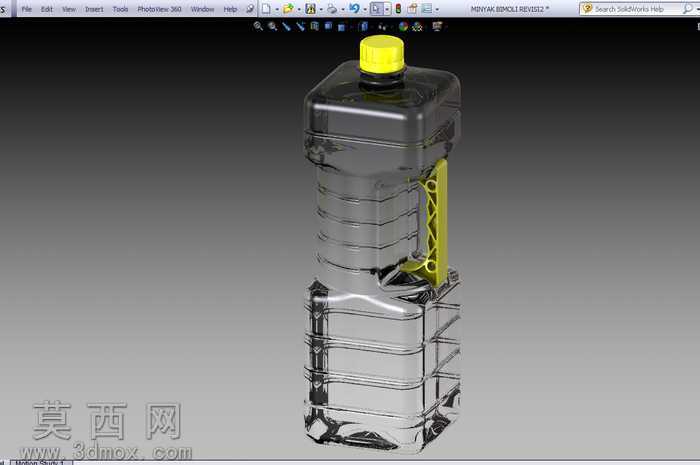The image size is (700, 465).
Task: Open the Options icon in top toolbar
Action: (x=427, y=9)
